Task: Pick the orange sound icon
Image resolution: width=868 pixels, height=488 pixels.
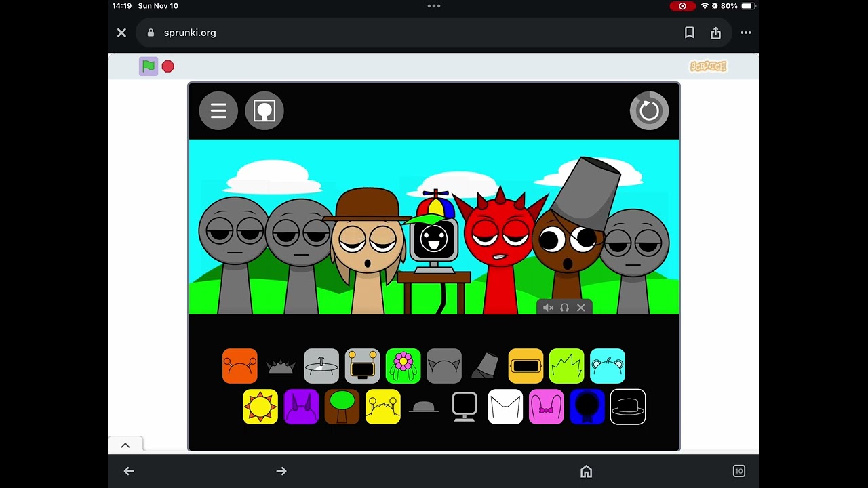Action: (240, 366)
